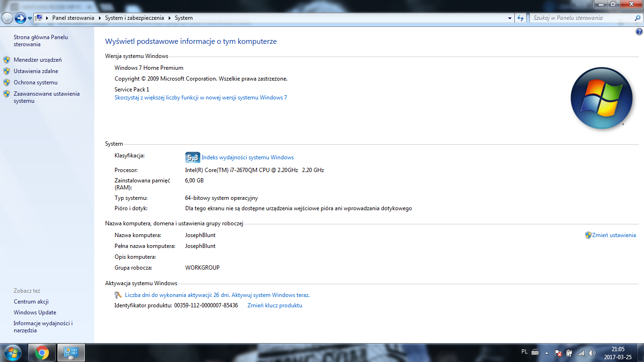
Task: Refresh the address bar location
Action: 520,18
